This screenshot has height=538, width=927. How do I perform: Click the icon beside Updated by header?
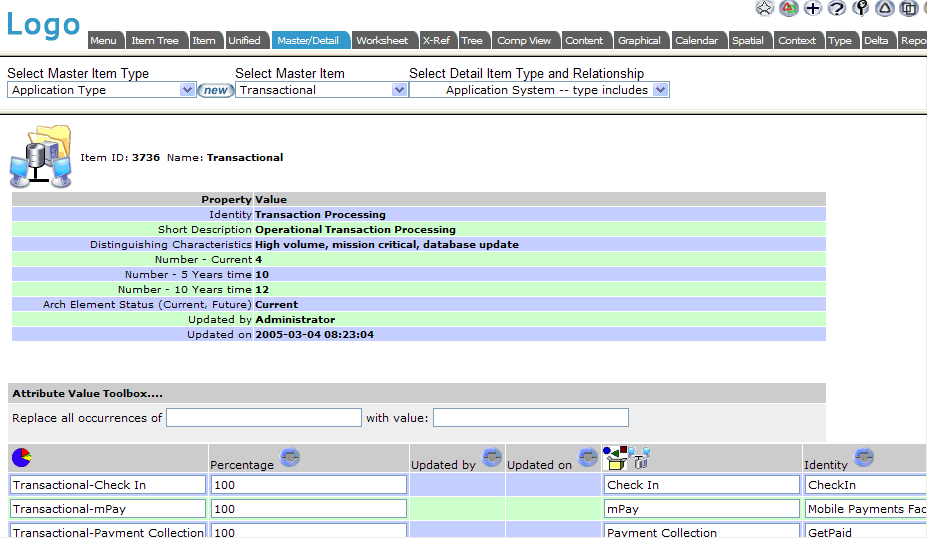(x=492, y=458)
